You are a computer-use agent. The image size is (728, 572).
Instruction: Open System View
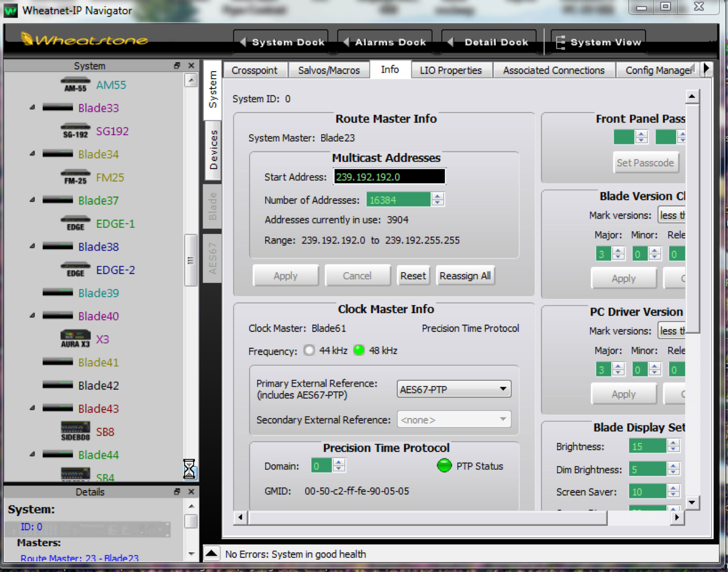(599, 42)
